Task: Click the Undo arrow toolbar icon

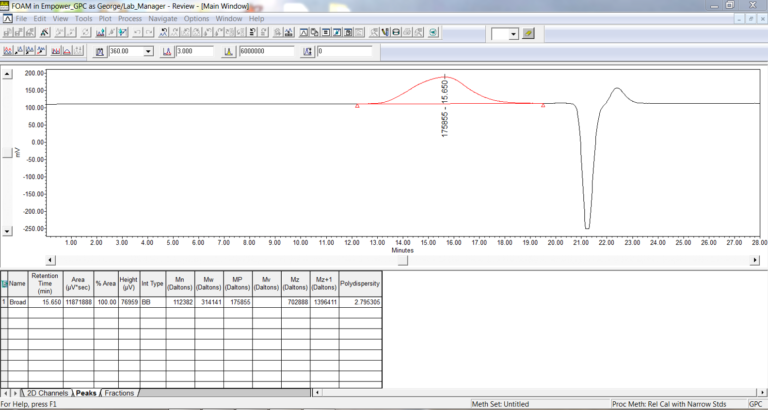Action: click(137, 32)
